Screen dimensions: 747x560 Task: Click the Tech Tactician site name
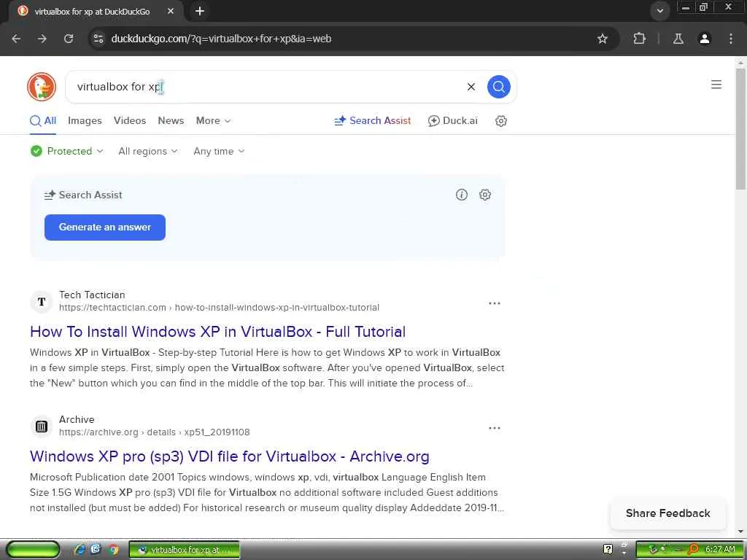(x=92, y=295)
